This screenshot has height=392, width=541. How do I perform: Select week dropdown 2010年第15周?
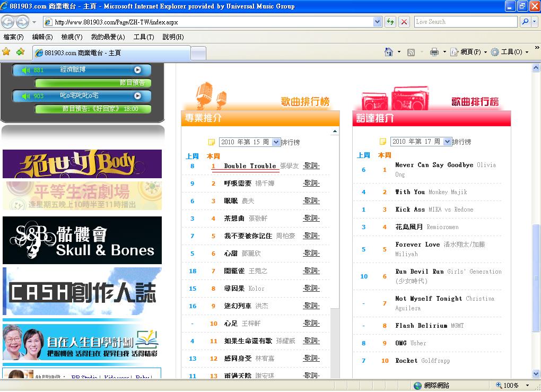249,142
